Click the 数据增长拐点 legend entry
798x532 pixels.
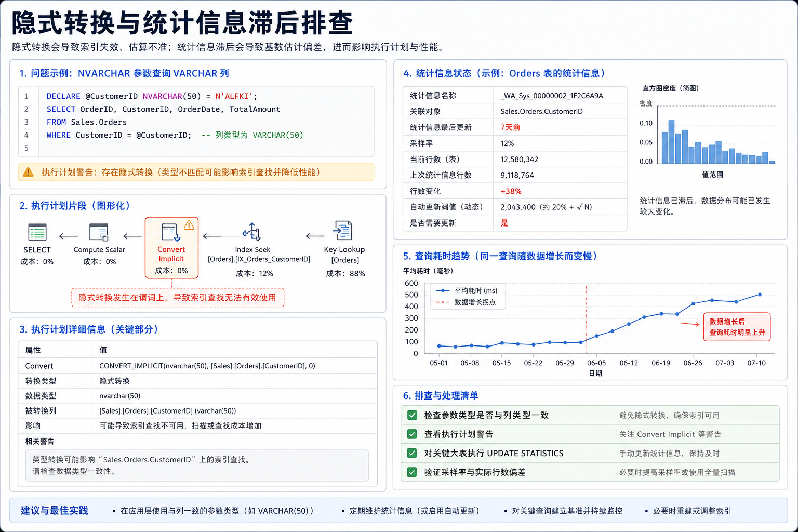pyautogui.click(x=466, y=302)
